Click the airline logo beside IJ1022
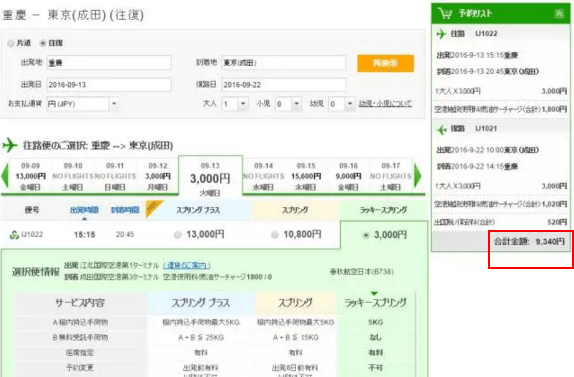Image resolution: width=574 pixels, height=377 pixels. tap(14, 235)
